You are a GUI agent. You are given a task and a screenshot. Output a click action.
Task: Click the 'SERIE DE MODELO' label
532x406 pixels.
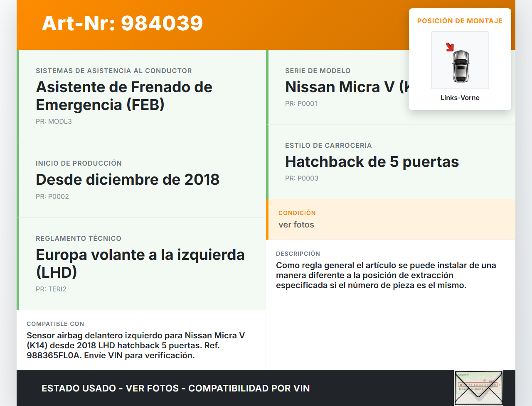(x=318, y=71)
